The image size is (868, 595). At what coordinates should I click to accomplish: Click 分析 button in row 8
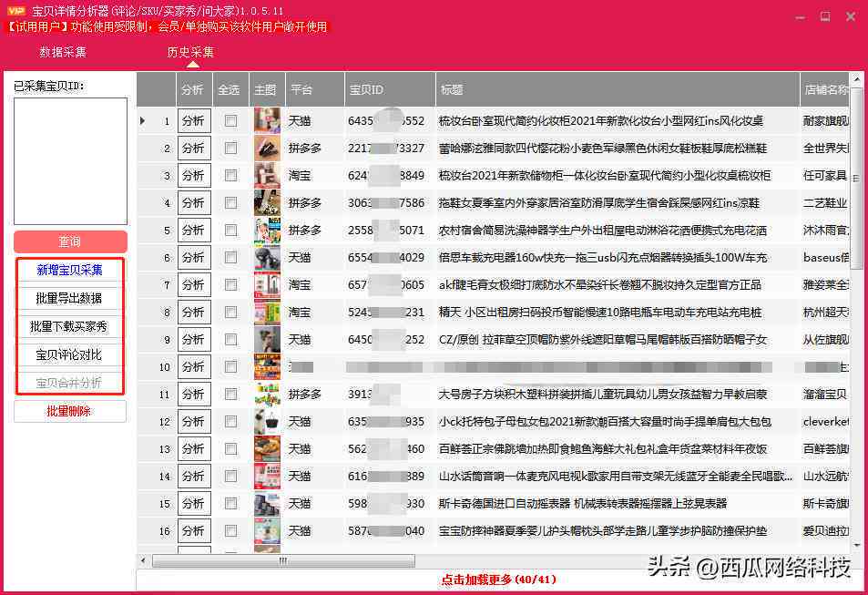194,313
